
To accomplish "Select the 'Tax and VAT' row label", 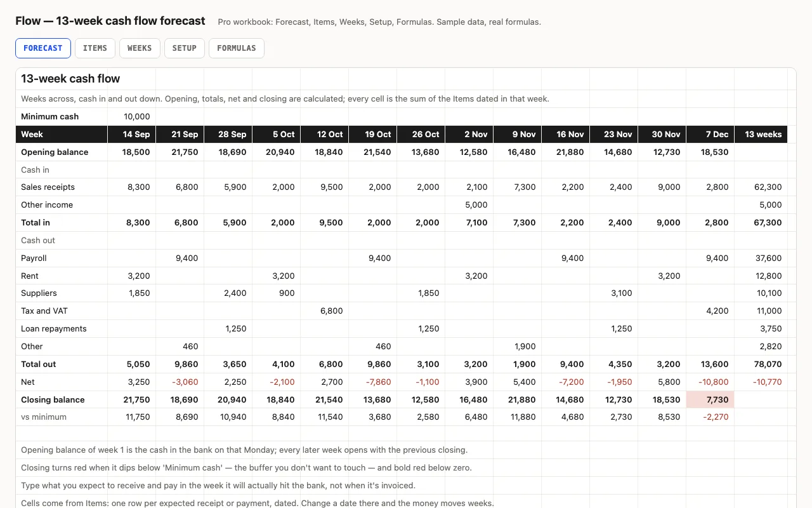I will pyautogui.click(x=62, y=311).
